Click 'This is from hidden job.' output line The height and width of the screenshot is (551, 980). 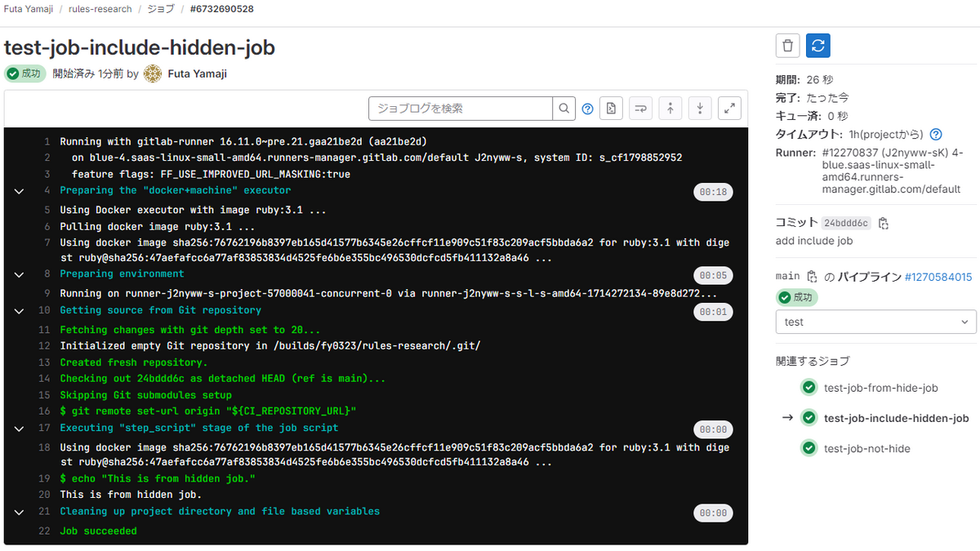(131, 495)
